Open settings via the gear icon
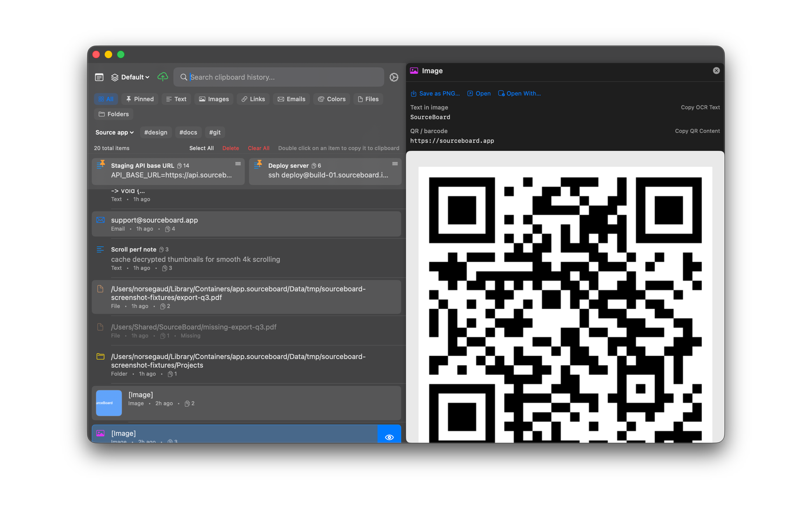 click(x=394, y=77)
